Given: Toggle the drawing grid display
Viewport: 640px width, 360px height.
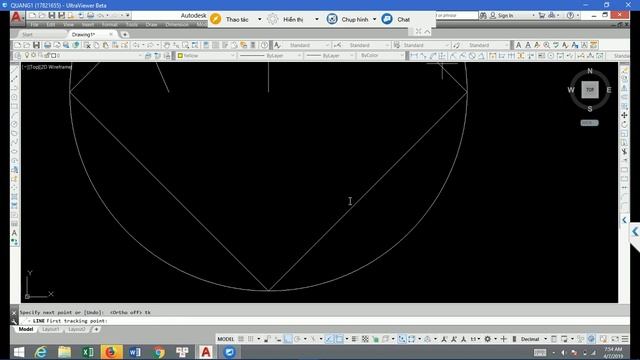Looking at the screenshot, I should tap(241, 339).
